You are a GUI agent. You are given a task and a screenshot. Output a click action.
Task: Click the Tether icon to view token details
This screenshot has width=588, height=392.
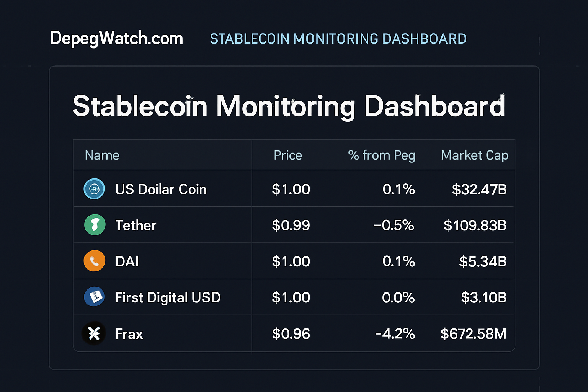pos(94,225)
